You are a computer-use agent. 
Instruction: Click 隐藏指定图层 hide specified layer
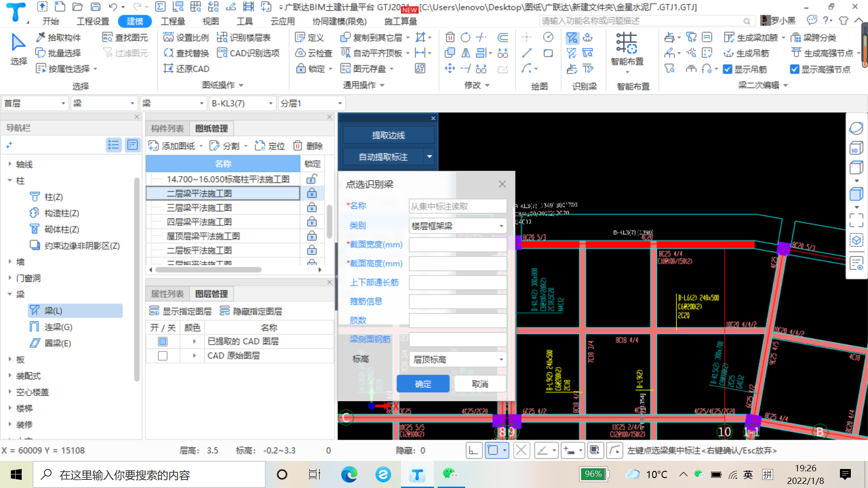250,311
